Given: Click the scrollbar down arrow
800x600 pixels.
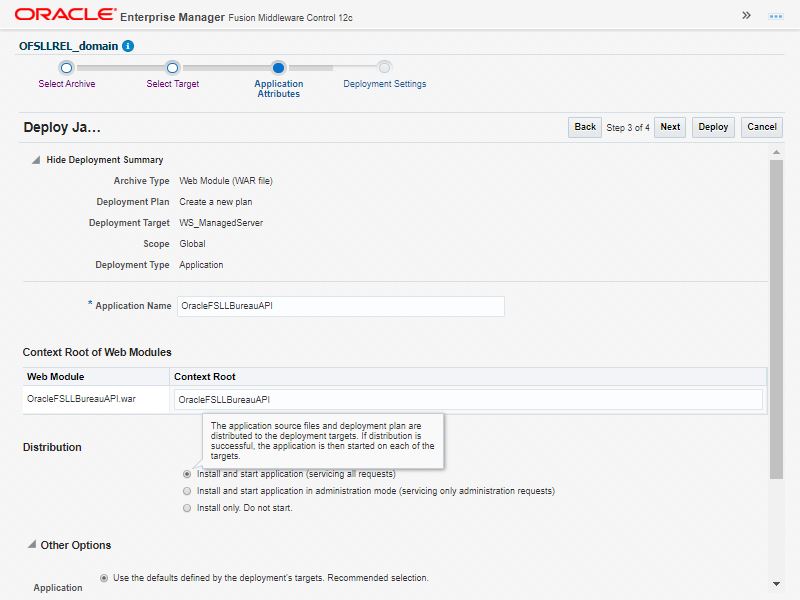Looking at the screenshot, I should [776, 584].
